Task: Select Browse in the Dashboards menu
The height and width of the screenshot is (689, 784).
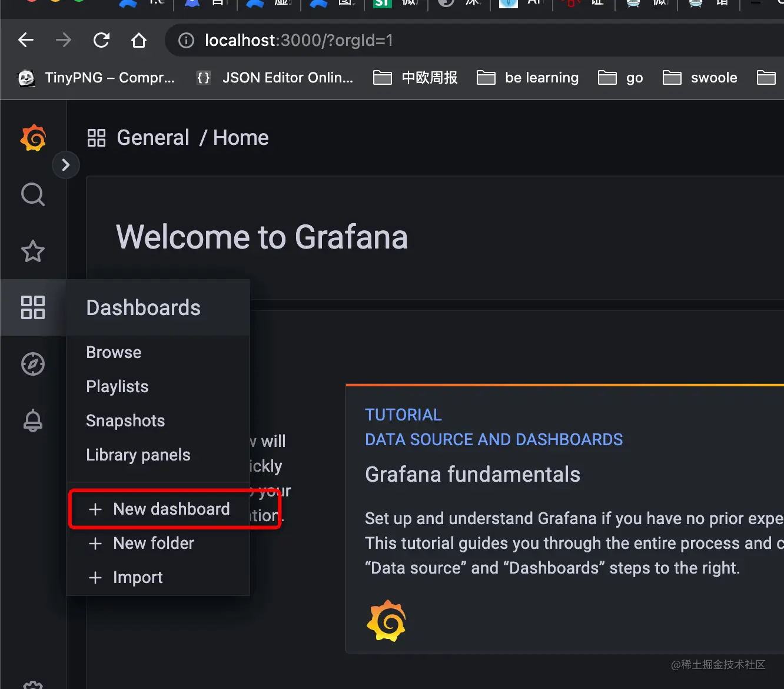Action: pos(114,352)
